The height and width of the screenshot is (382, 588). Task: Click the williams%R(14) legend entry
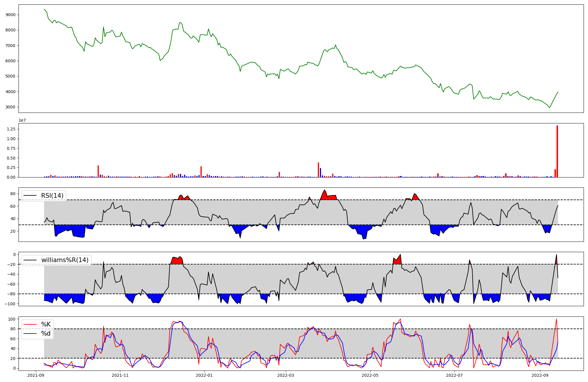tap(65, 260)
